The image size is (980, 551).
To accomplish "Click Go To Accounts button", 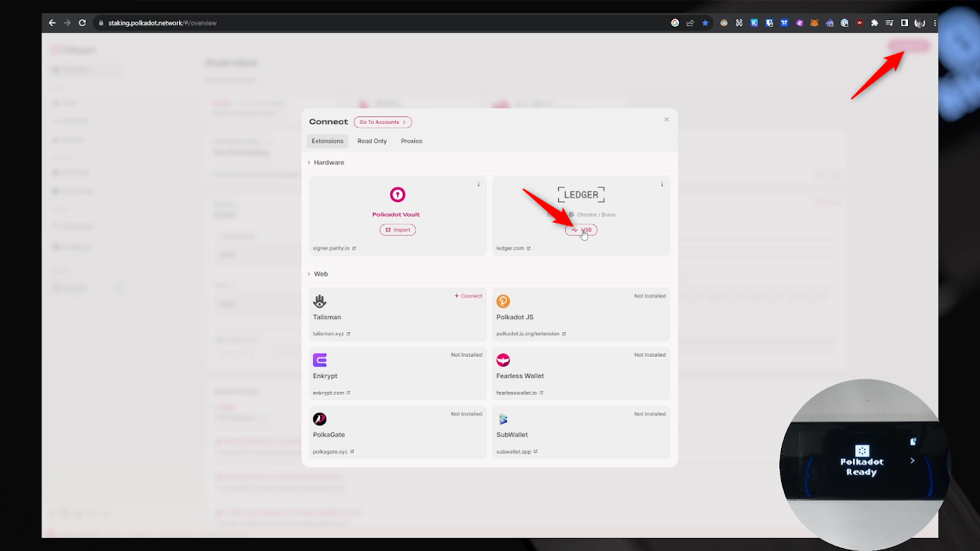I will (x=383, y=122).
